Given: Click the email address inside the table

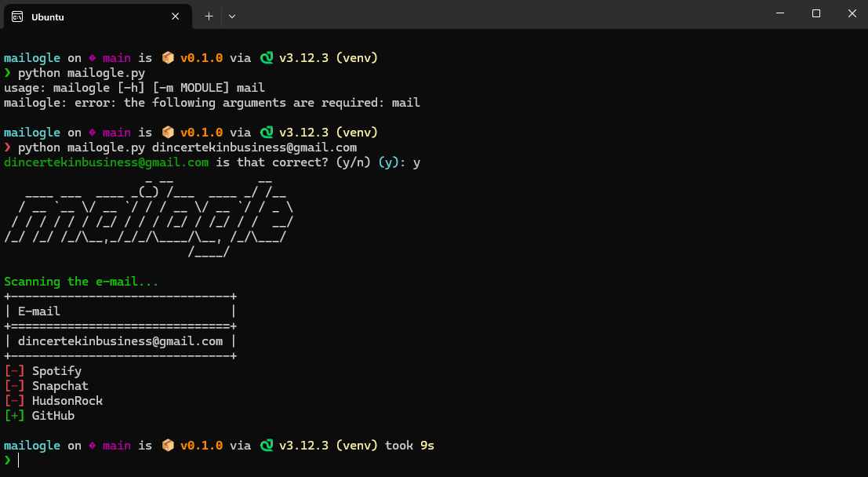Looking at the screenshot, I should [x=120, y=341].
